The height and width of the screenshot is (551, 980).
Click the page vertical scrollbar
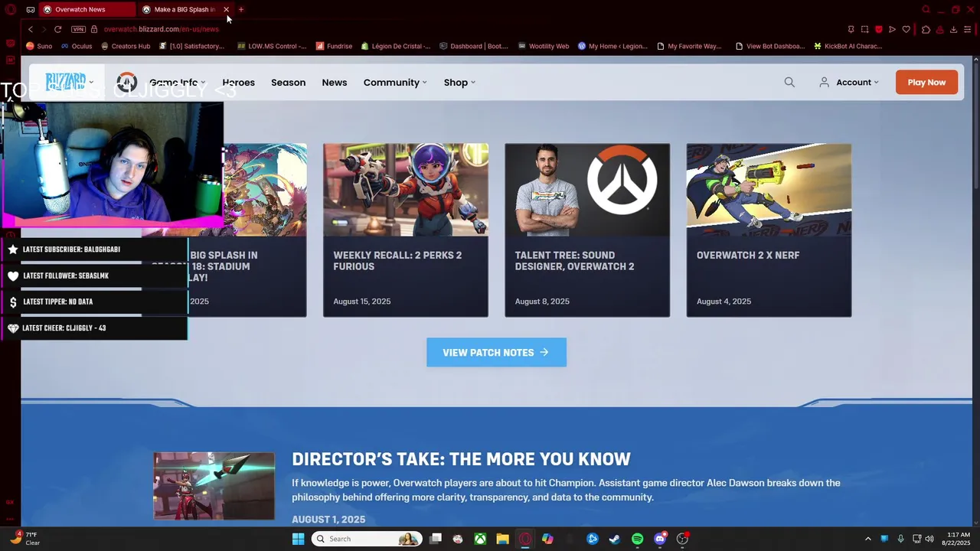click(x=975, y=126)
